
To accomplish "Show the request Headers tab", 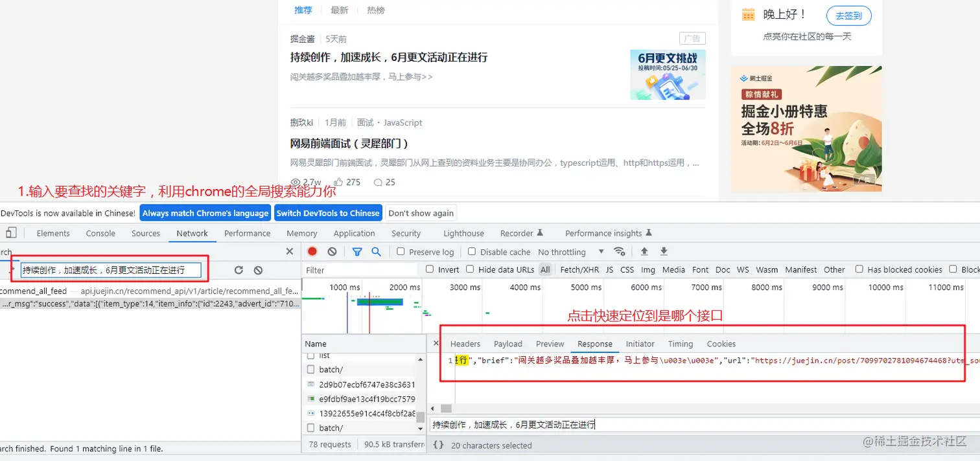I will click(465, 344).
